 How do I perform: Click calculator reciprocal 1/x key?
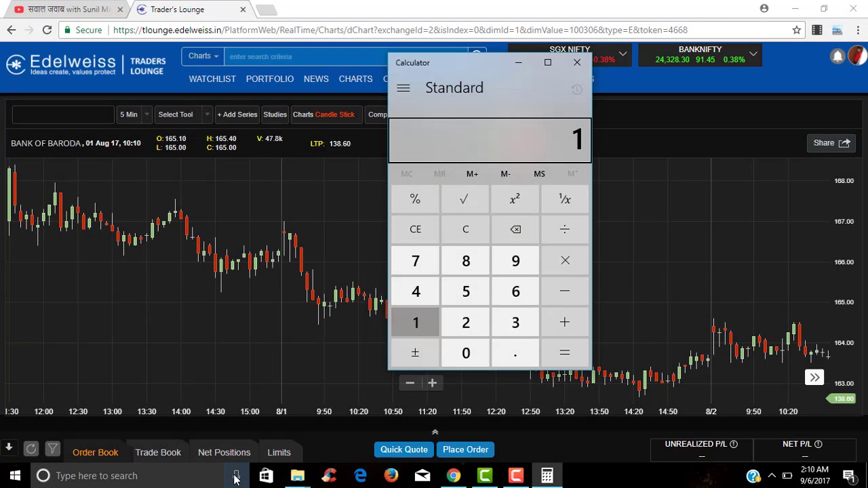(565, 199)
